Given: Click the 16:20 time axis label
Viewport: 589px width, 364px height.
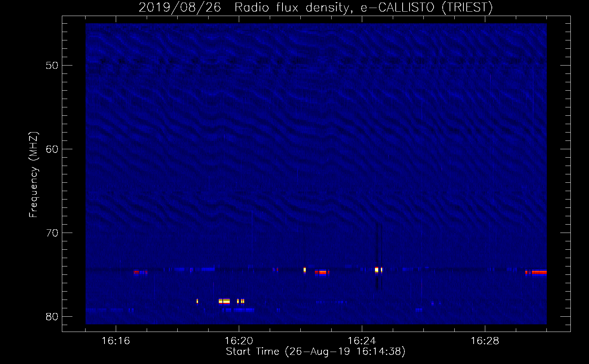Looking at the screenshot, I should (239, 341).
